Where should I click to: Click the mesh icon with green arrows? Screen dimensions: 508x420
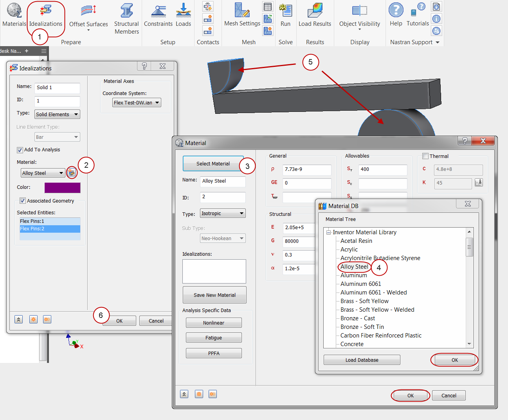click(x=268, y=18)
